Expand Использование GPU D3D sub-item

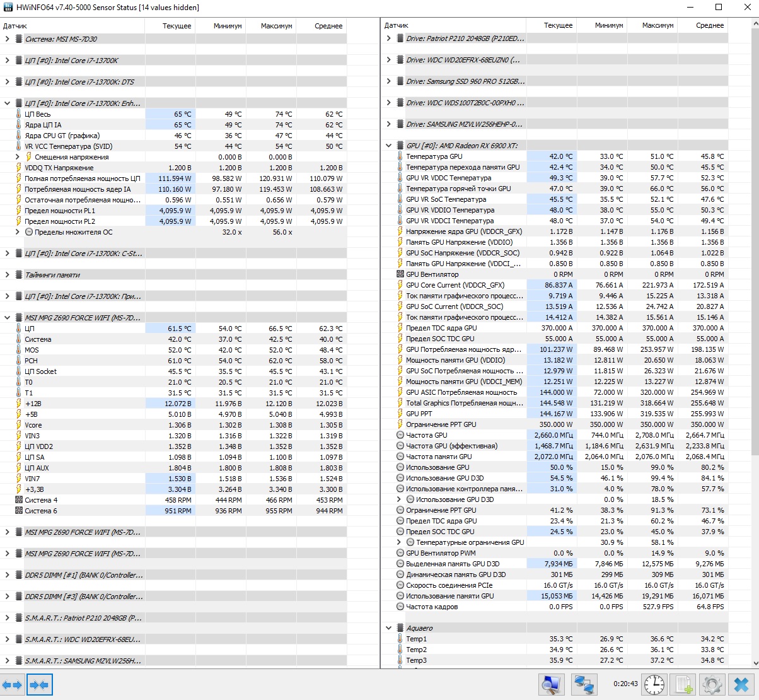[399, 499]
